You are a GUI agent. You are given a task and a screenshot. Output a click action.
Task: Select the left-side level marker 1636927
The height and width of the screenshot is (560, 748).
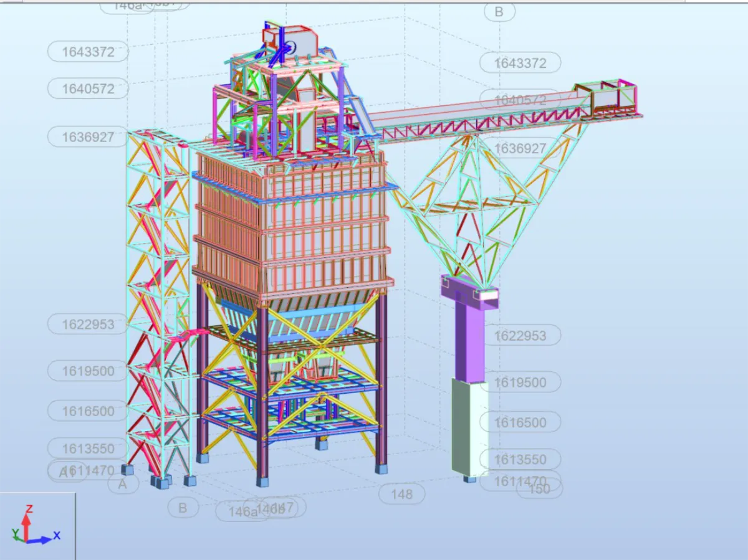click(88, 137)
